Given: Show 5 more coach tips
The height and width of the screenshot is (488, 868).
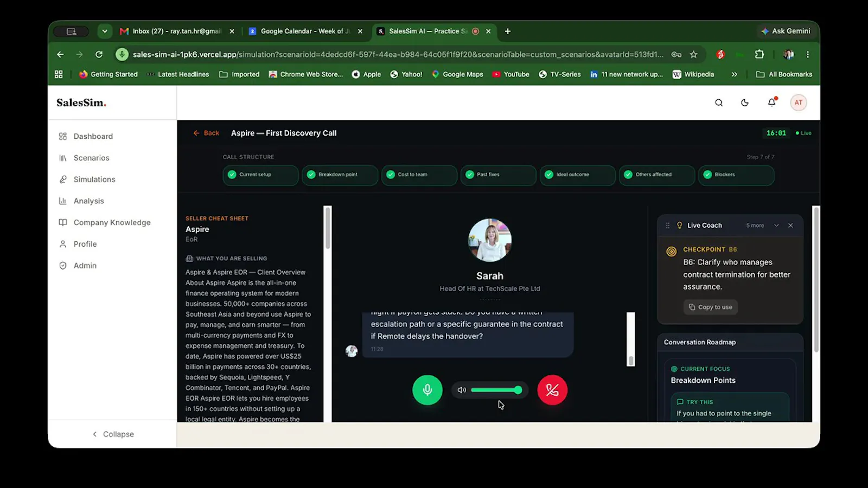Looking at the screenshot, I should [755, 226].
